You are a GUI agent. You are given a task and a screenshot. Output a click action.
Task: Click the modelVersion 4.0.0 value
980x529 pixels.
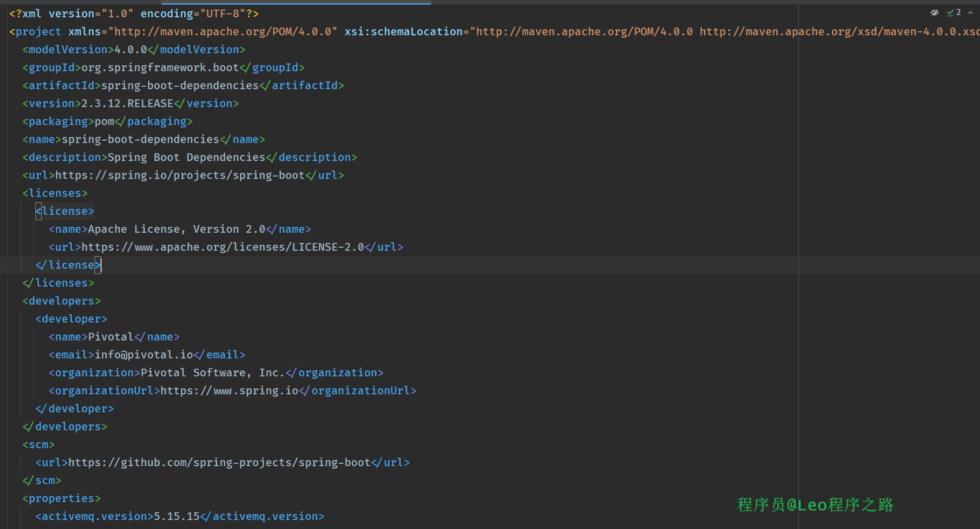point(130,50)
